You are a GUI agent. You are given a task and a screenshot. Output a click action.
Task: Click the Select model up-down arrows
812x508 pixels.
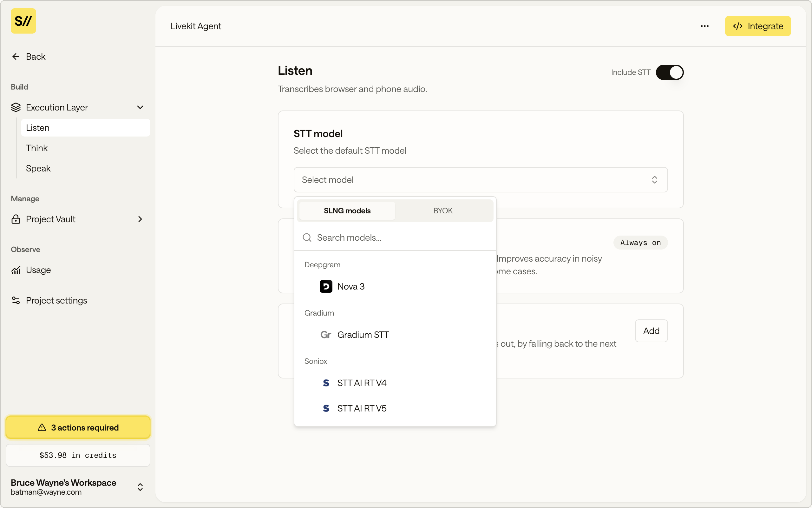coord(654,180)
